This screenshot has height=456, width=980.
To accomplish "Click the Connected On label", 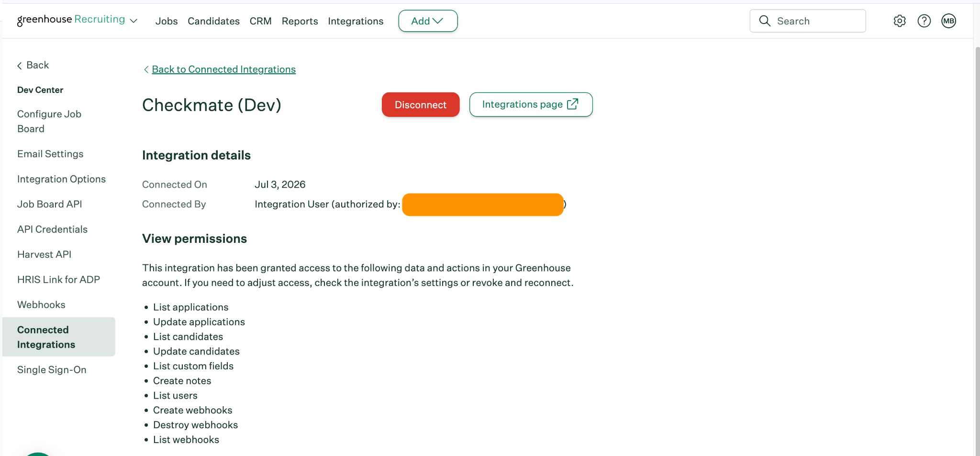I will [174, 184].
